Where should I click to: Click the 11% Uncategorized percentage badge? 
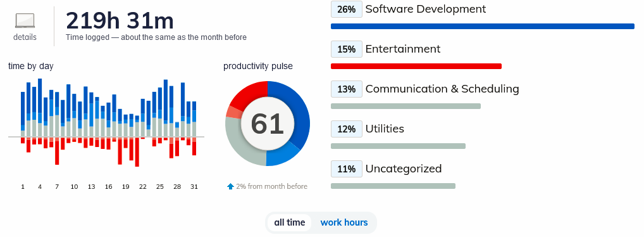347,169
